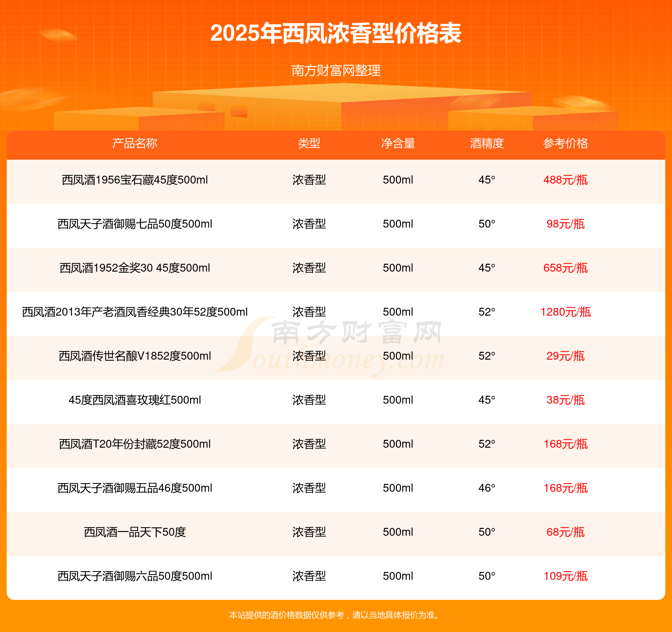672x632 pixels.
Task: Select 浓香型 in the 凤香经典30年 row
Action: pyautogui.click(x=309, y=312)
